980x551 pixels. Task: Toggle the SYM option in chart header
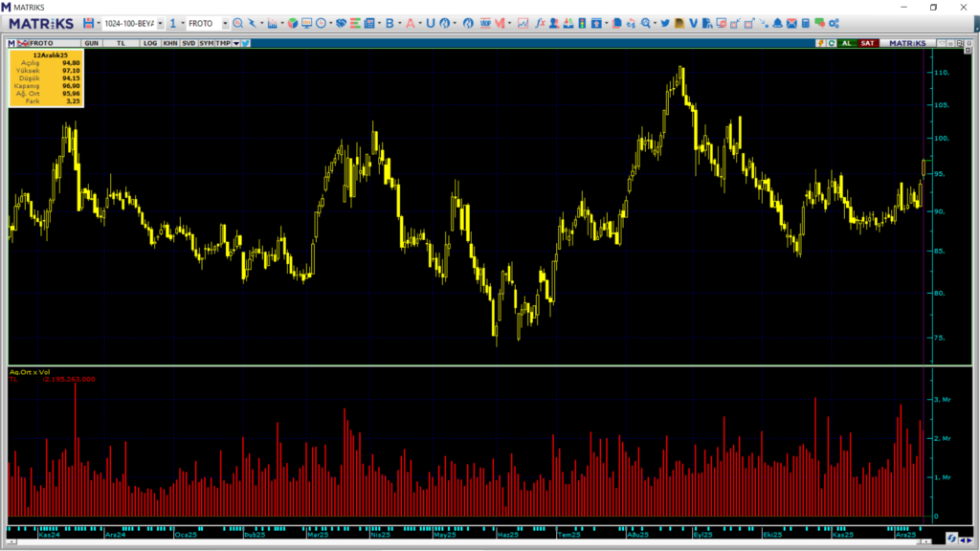point(206,43)
